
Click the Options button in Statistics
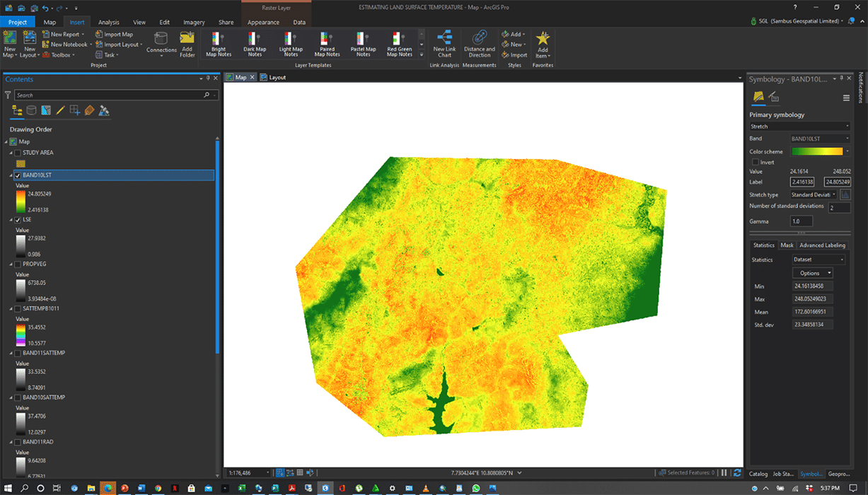[812, 273]
